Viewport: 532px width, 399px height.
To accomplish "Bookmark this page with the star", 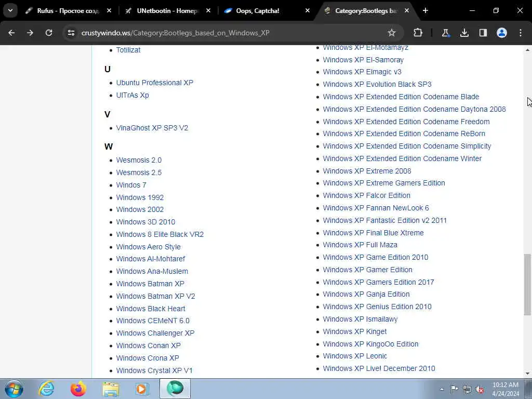I will tap(392, 33).
